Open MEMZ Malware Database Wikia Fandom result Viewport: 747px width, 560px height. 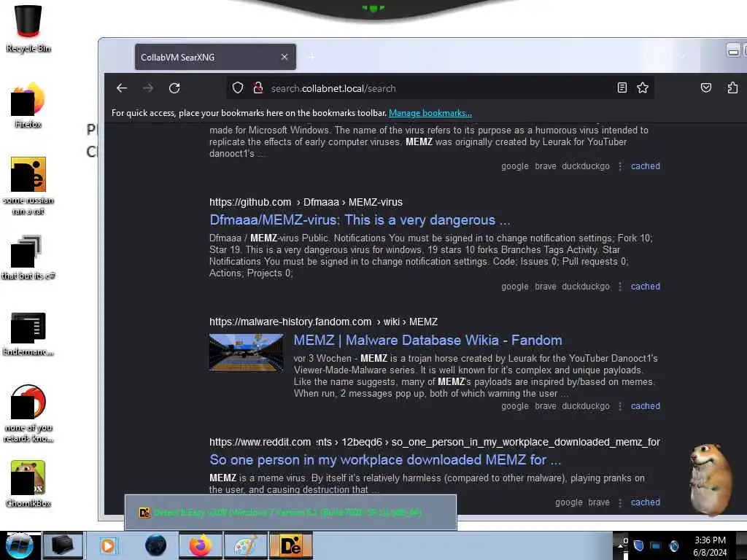tap(427, 340)
